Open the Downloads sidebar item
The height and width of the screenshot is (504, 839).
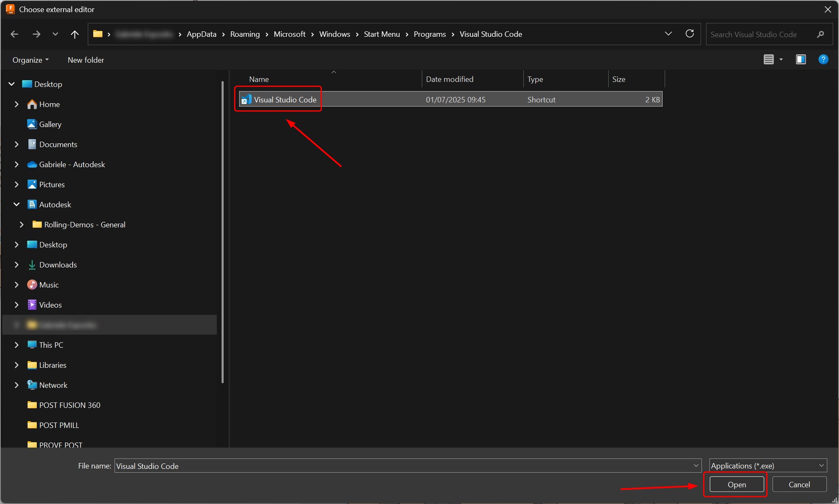pos(58,265)
